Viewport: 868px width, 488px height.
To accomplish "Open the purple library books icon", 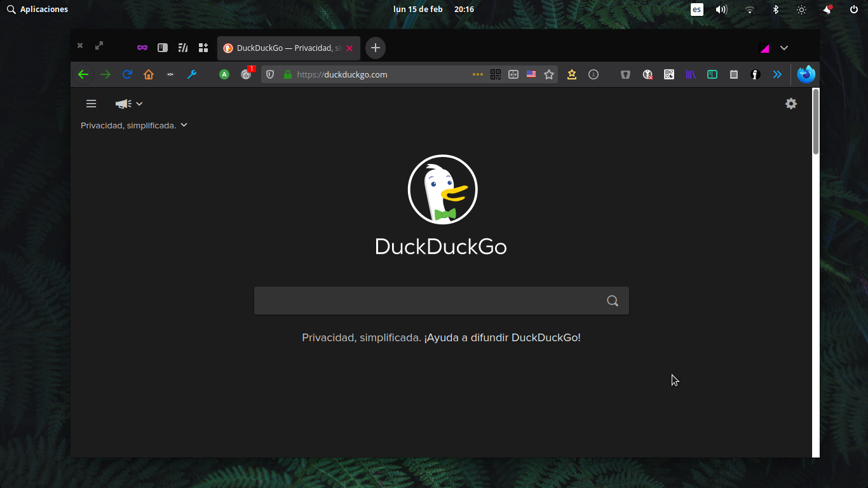I will [x=691, y=74].
